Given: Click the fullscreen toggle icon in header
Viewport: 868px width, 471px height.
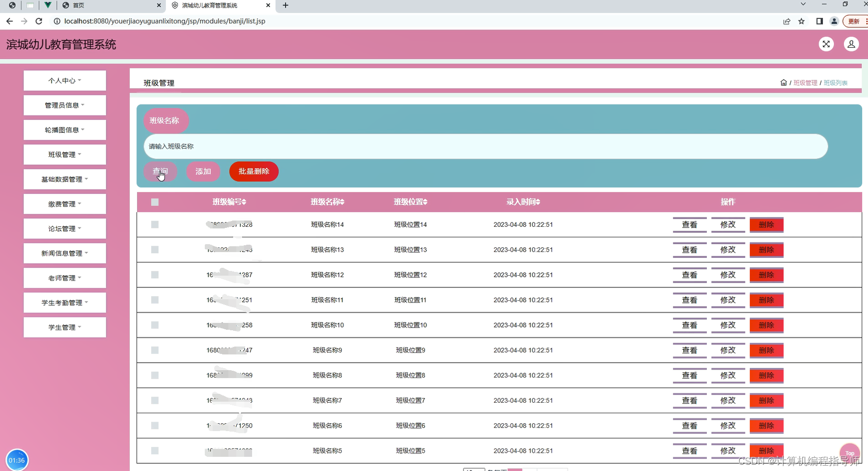Looking at the screenshot, I should coord(826,44).
